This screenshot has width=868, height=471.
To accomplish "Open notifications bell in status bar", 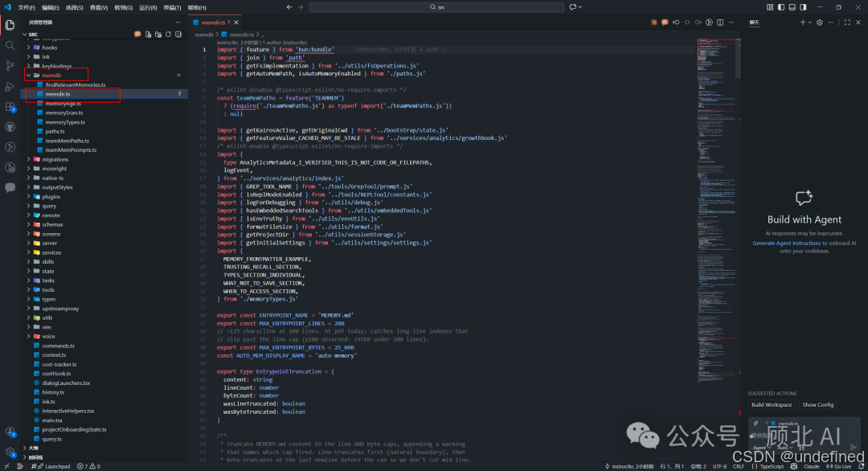I will (861, 466).
